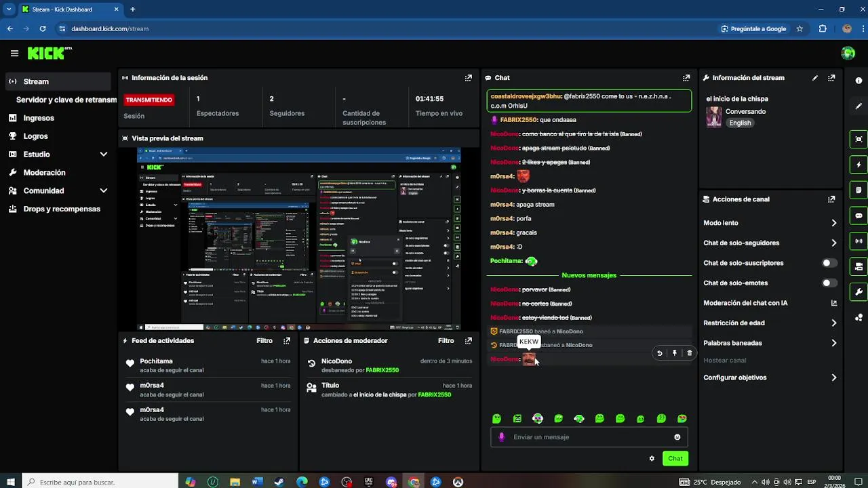Viewport: 868px width, 488px height.
Task: Click the purple microphone icon in message box
Action: pos(502,437)
